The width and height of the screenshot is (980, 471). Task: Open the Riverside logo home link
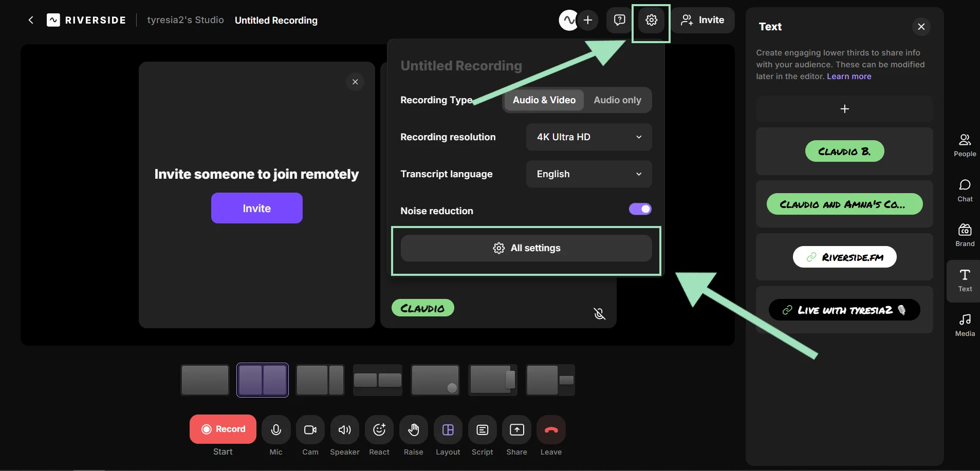tap(86, 20)
